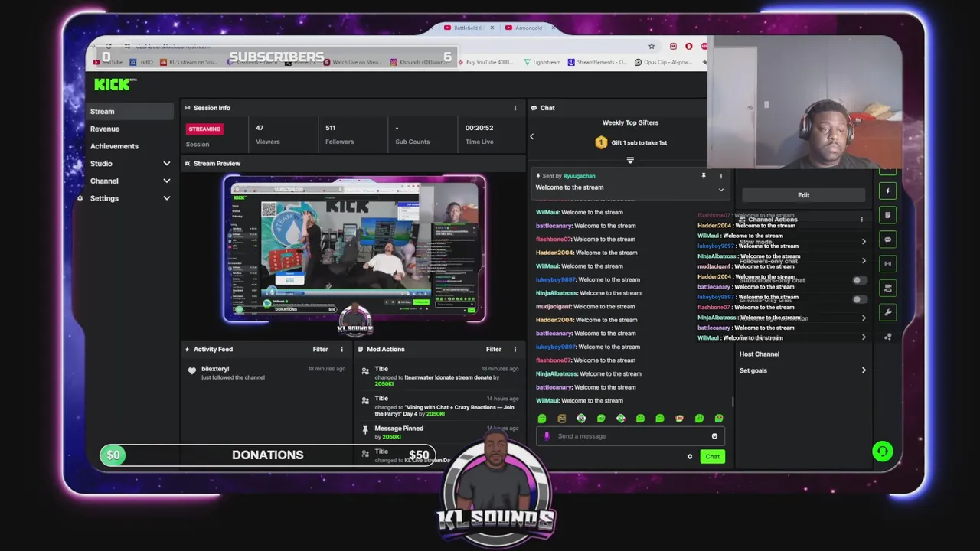This screenshot has height=551, width=980.
Task: Open the Set goals chevron
Action: [864, 371]
